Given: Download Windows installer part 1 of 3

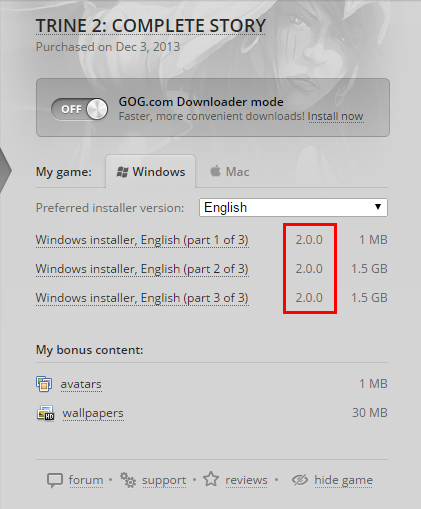Looking at the screenshot, I should [x=142, y=240].
